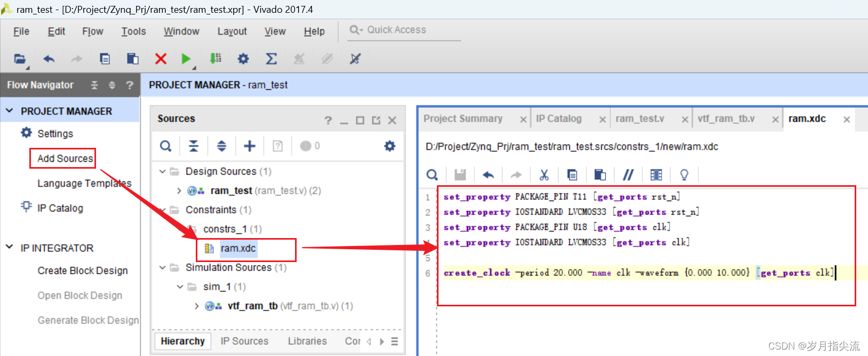This screenshot has height=356, width=868.
Task: Open the Layout menu
Action: (232, 31)
